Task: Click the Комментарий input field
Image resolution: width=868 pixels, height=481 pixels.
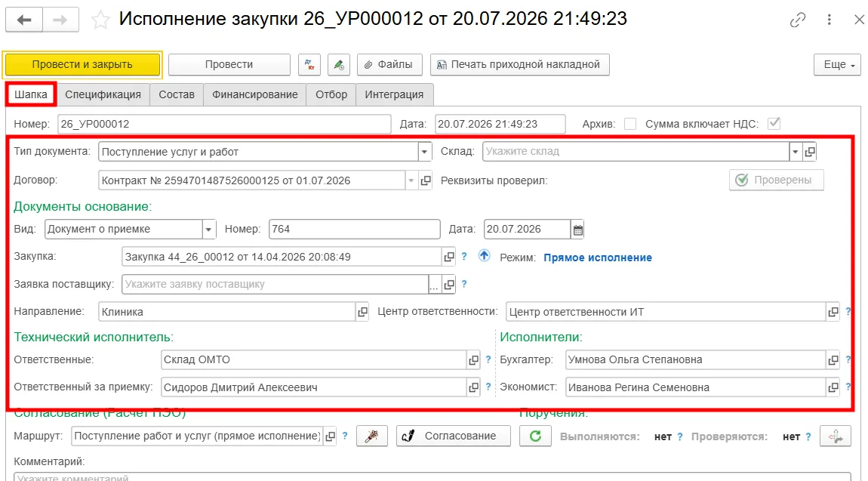Action: click(432, 476)
